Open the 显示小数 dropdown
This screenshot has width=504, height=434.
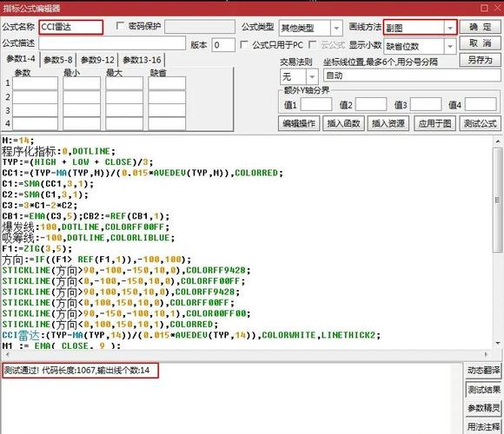[450, 47]
